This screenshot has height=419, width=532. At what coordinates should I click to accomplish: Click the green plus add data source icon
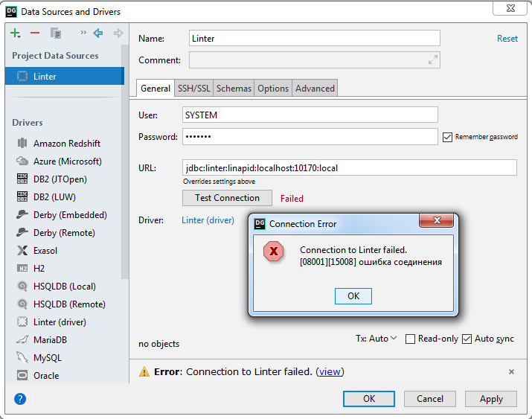click(15, 33)
